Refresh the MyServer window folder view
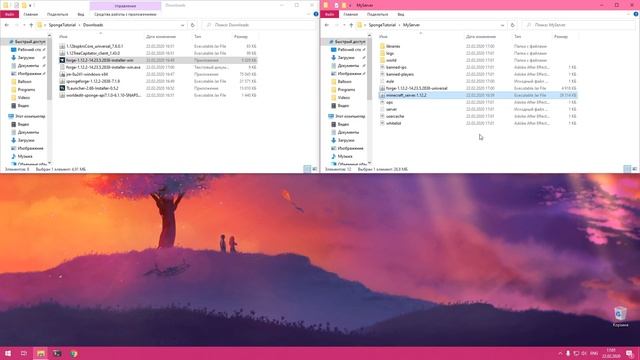640x360 pixels. click(x=513, y=25)
